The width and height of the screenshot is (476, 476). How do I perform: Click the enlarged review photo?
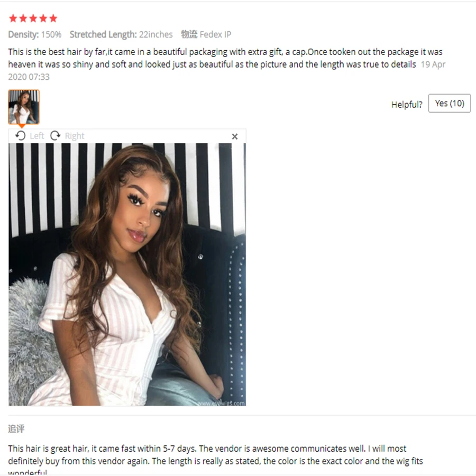127,274
